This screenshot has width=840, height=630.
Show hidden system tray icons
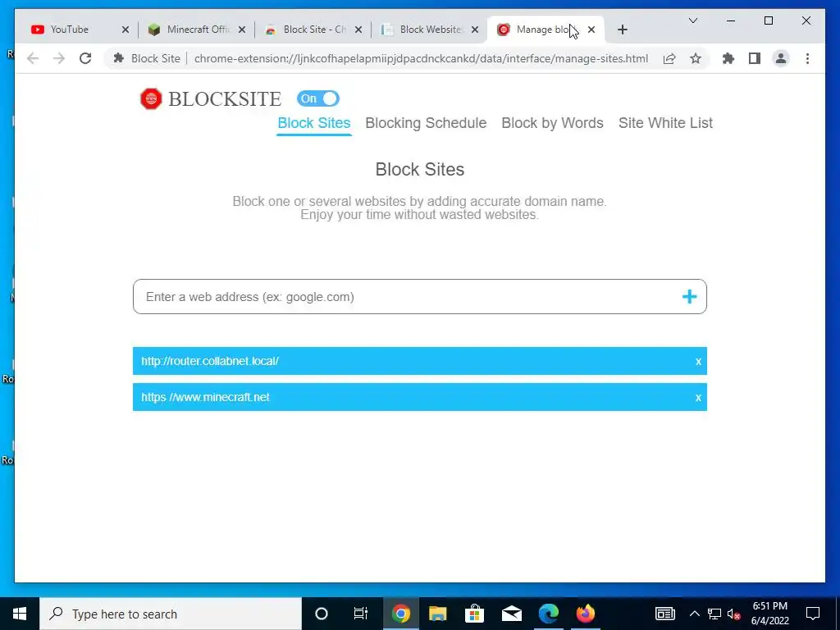coord(694,614)
